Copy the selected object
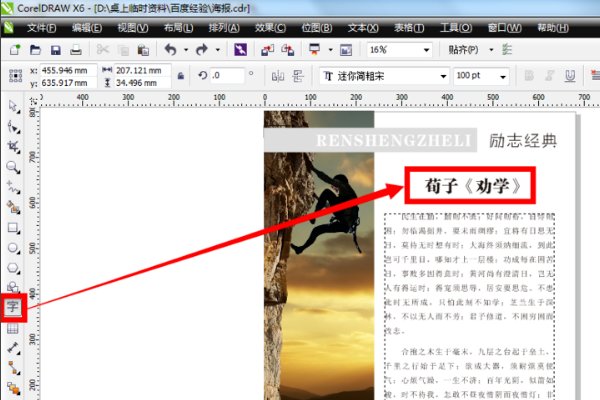Viewport: 600px width, 400px height. [x=123, y=50]
